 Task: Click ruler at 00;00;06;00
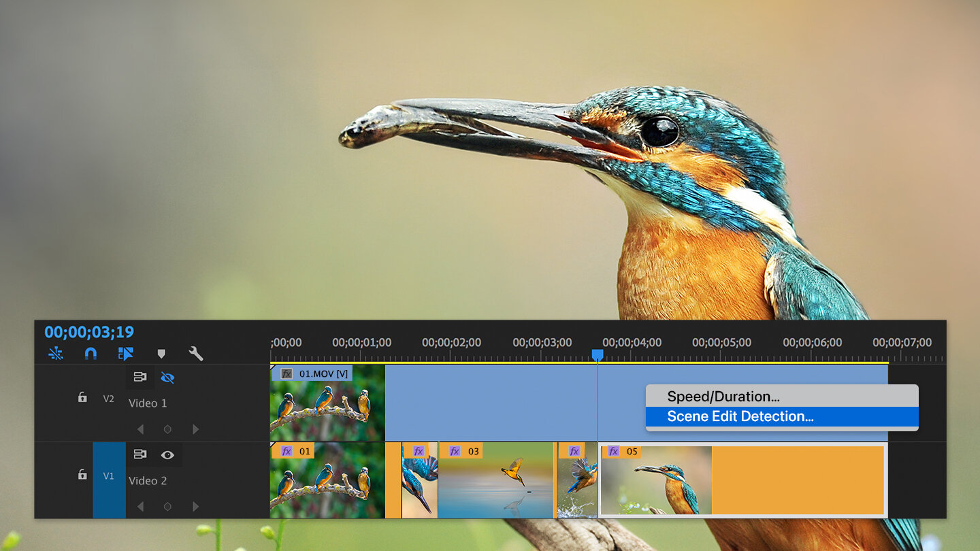pyautogui.click(x=812, y=343)
